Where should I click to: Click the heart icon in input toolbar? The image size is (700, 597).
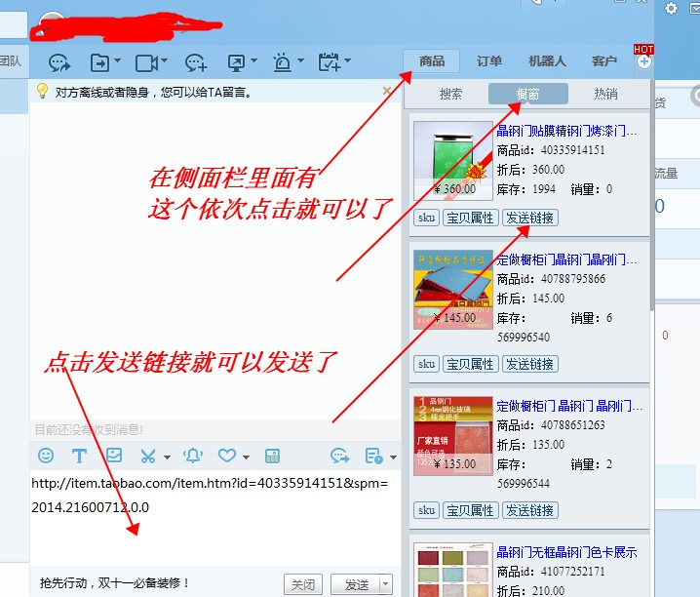tap(227, 456)
